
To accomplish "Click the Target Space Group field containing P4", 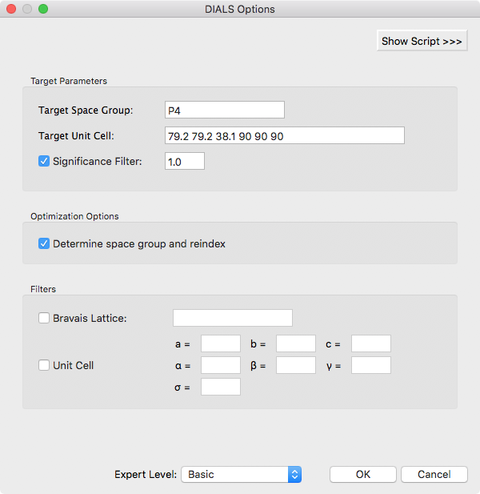I will [225, 110].
